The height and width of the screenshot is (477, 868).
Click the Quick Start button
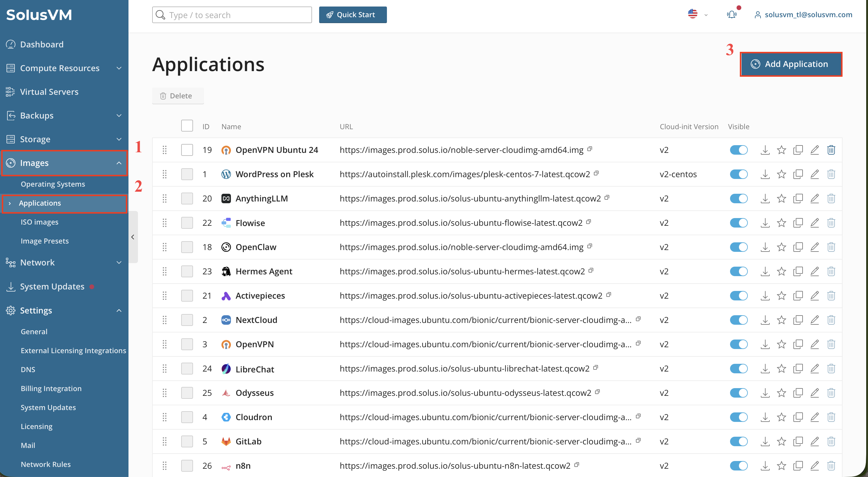click(x=353, y=15)
